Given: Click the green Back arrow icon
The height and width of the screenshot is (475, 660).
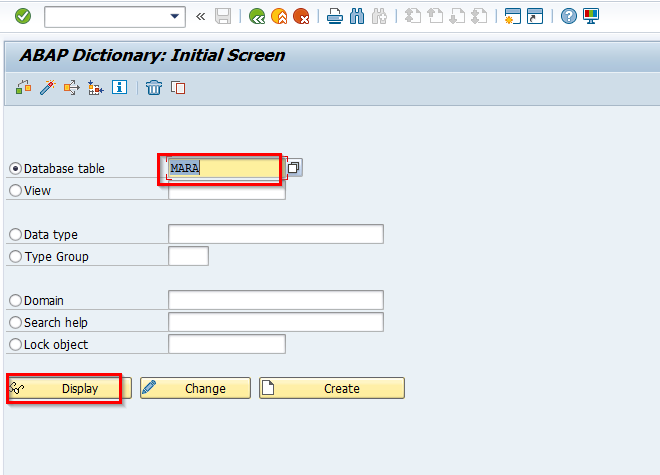Looking at the screenshot, I should click(x=257, y=16).
